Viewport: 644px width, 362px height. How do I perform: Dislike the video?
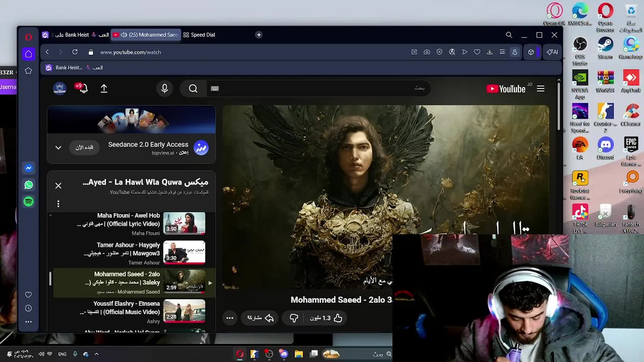[x=294, y=318]
